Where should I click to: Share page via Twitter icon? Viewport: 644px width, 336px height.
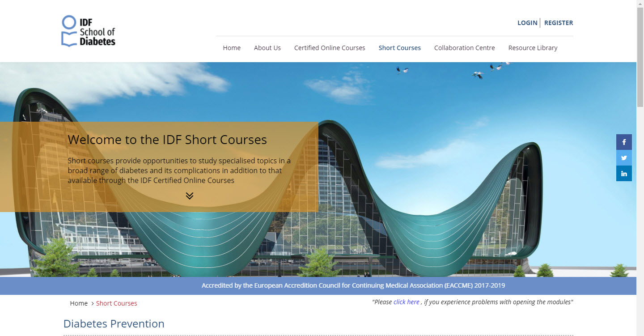coord(624,157)
